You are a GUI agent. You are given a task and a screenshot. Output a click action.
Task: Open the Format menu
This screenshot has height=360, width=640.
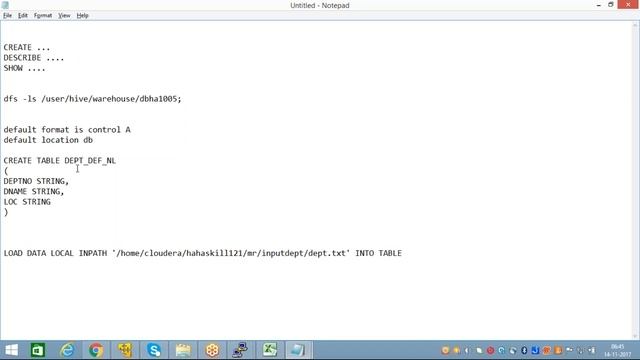43,16
